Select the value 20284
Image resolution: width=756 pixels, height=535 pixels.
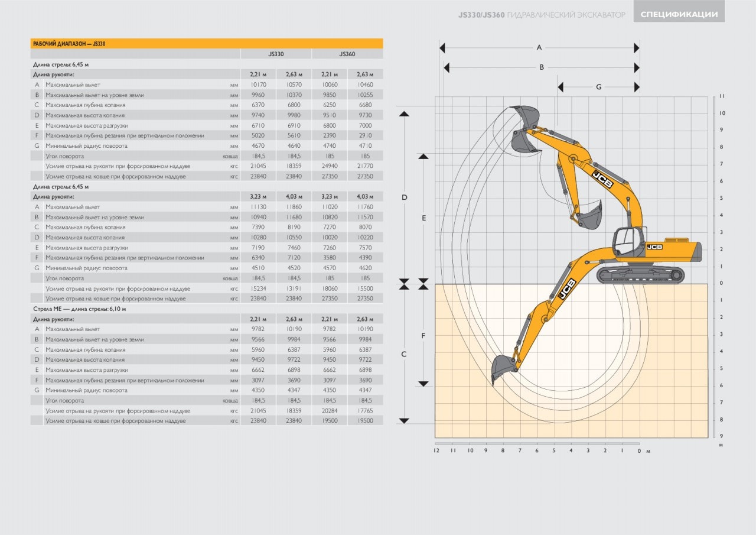tap(330, 411)
